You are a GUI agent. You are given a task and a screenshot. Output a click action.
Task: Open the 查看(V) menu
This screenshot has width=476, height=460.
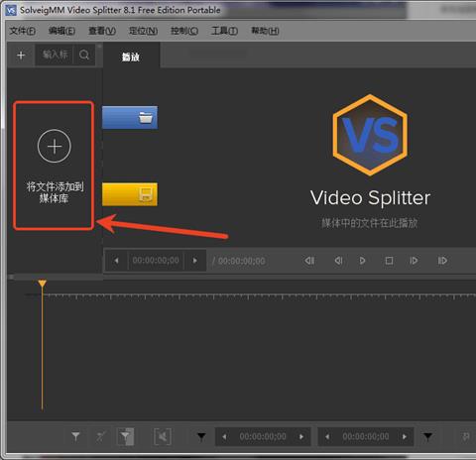click(102, 31)
